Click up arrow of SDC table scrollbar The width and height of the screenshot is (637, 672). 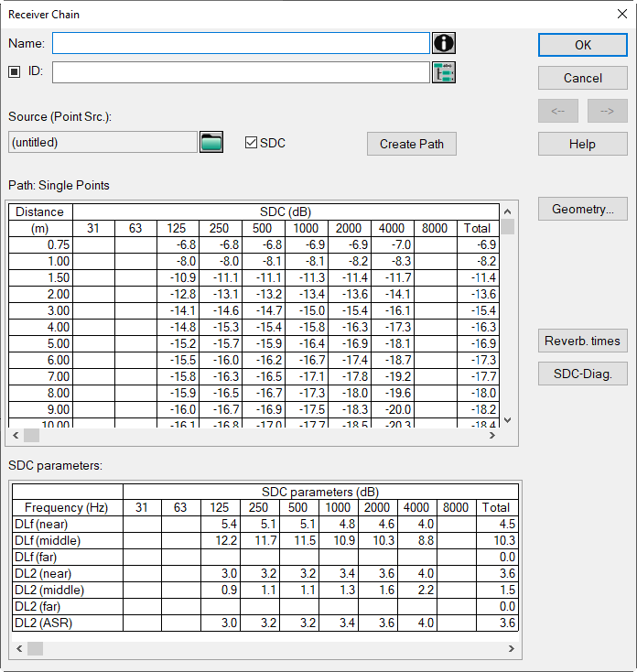point(508,211)
